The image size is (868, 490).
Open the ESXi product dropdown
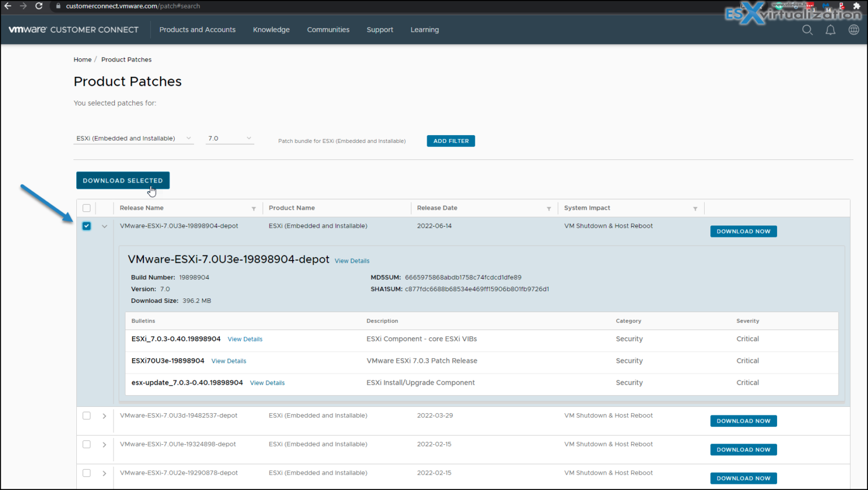tap(133, 138)
